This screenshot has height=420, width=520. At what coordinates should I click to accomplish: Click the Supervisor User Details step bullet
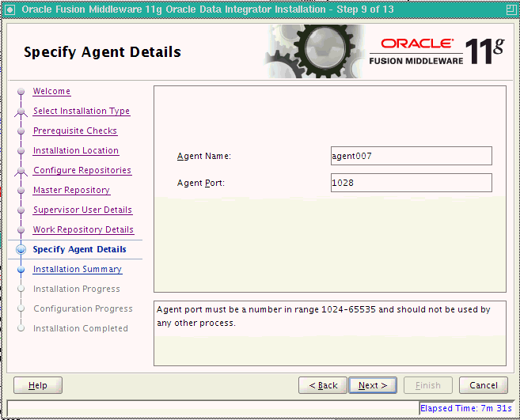click(21, 210)
